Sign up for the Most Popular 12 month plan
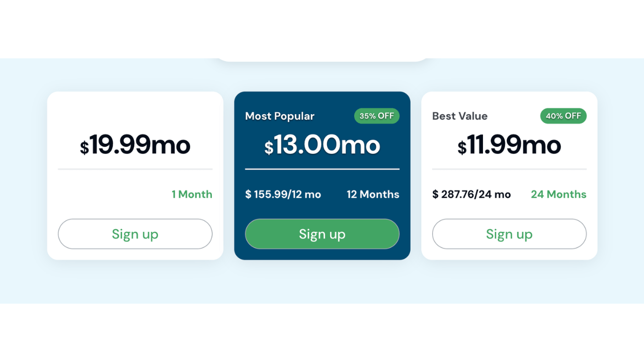 pyautogui.click(x=322, y=234)
